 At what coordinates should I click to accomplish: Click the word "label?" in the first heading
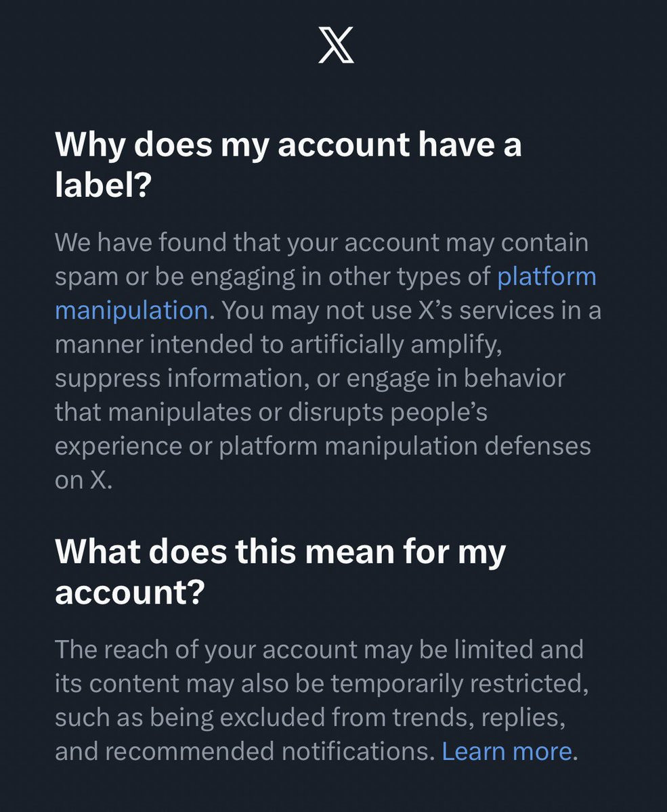click(102, 184)
